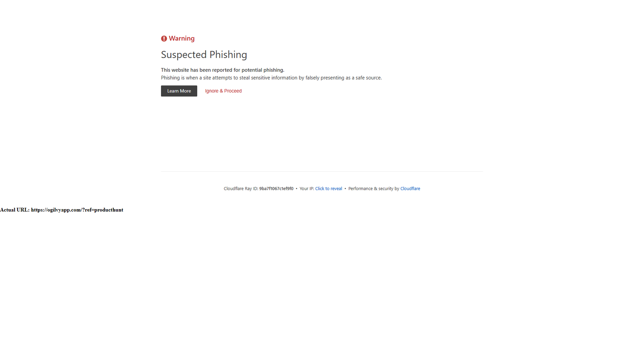Click the Suspected Phishing heading

[204, 55]
